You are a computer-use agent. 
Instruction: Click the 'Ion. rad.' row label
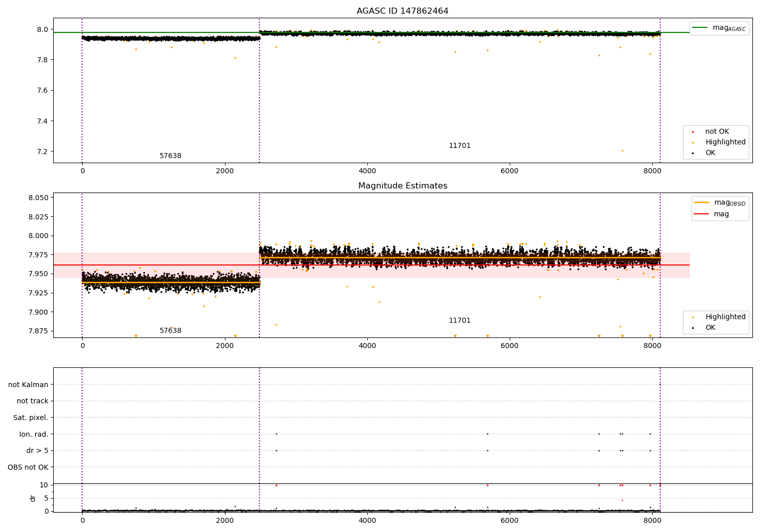tap(34, 435)
